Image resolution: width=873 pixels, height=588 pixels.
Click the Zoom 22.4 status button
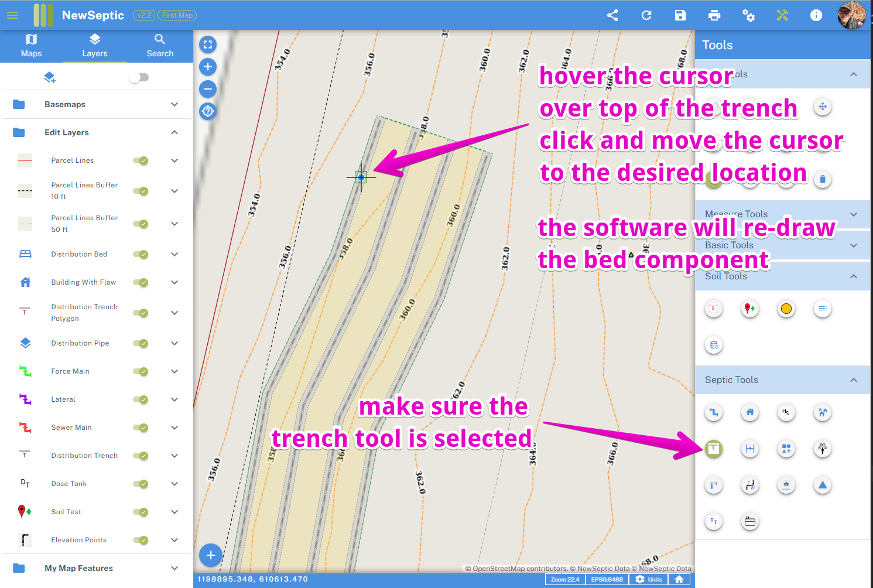(x=565, y=579)
